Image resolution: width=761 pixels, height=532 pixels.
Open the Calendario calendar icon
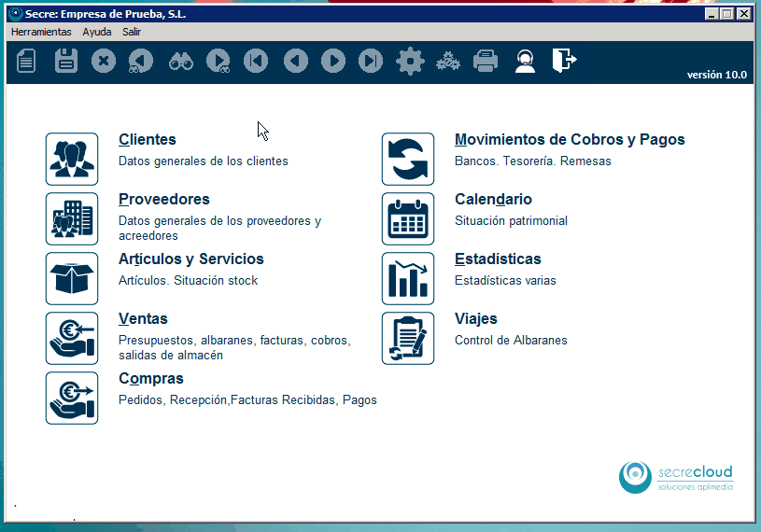pyautogui.click(x=408, y=218)
